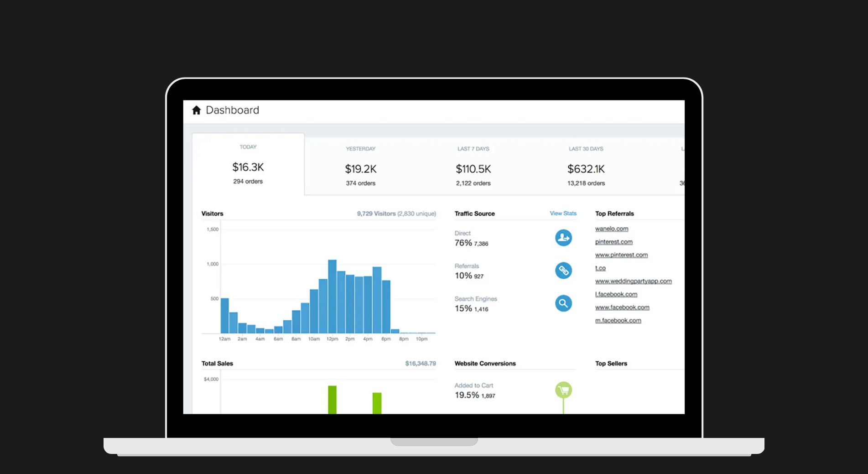This screenshot has width=868, height=474.
Task: Follow the www.facebook.com referral link
Action: point(622,307)
